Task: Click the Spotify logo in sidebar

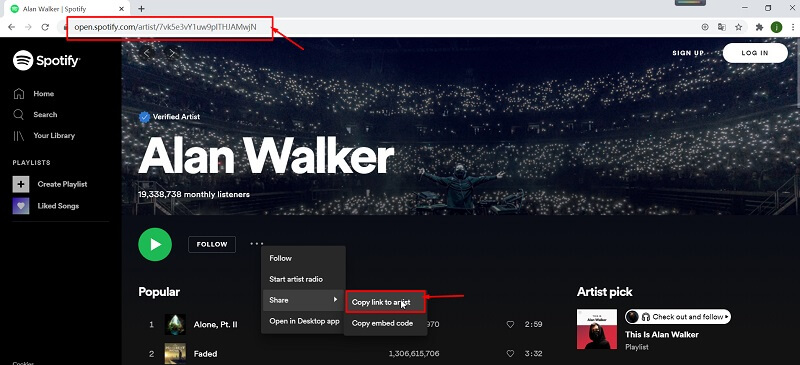Action: click(x=46, y=61)
